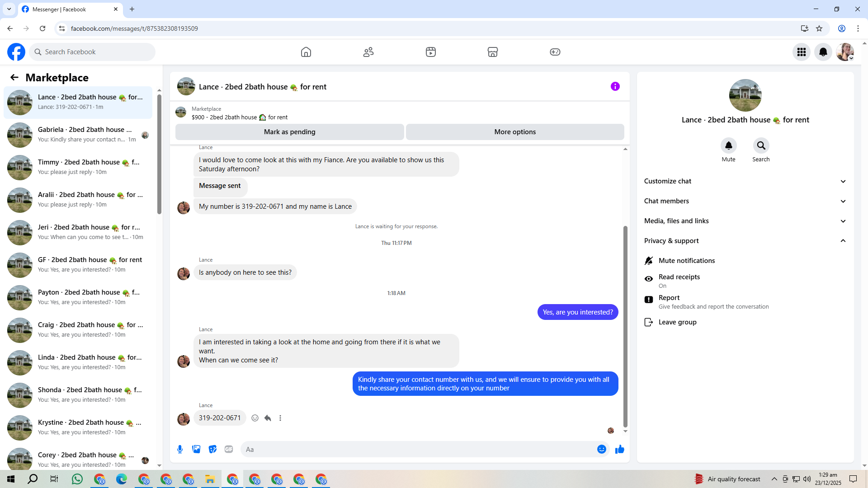Open Shonda conversation in the list

coord(78,395)
